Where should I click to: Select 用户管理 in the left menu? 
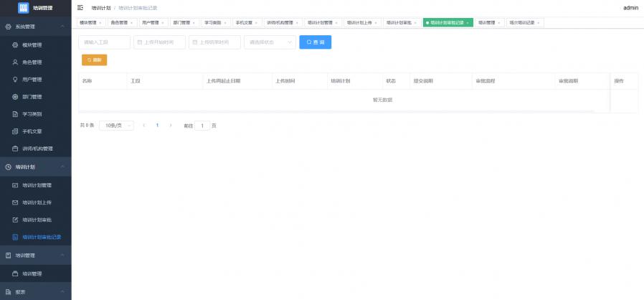[32, 79]
